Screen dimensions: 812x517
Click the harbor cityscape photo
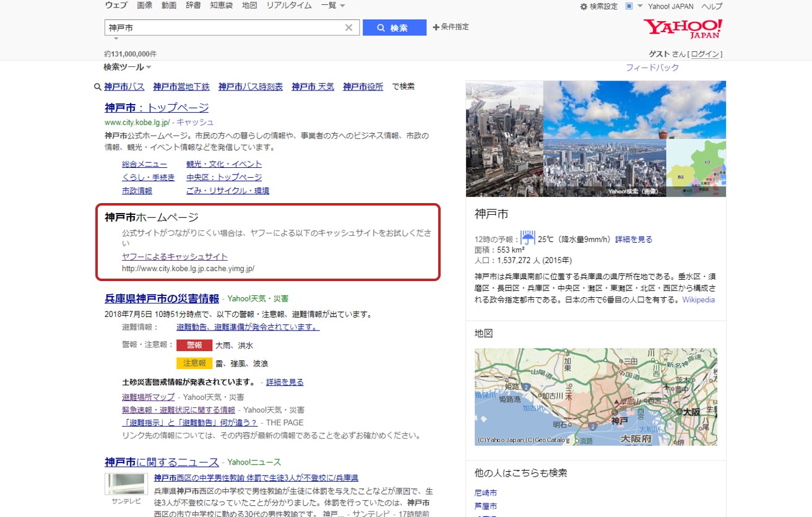tap(605, 168)
